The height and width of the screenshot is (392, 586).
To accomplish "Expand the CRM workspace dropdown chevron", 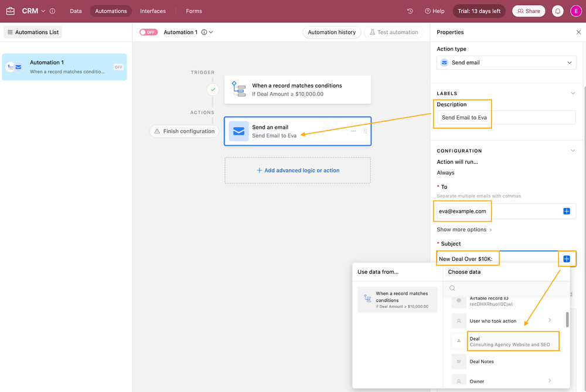I will [42, 10].
